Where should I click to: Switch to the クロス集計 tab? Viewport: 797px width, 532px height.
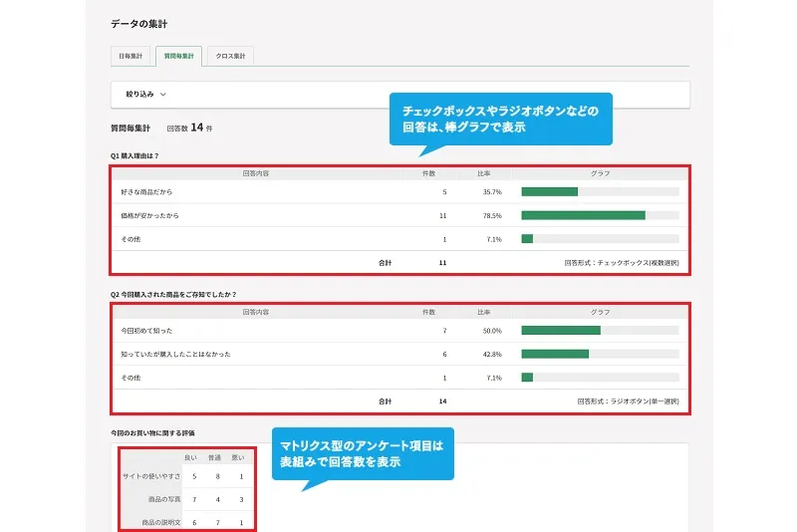click(x=232, y=56)
